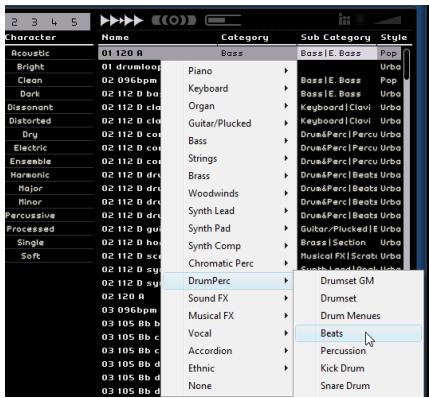Expand the Vocal submenu arrow
Screen dimensions: 429x398
pos(286,333)
